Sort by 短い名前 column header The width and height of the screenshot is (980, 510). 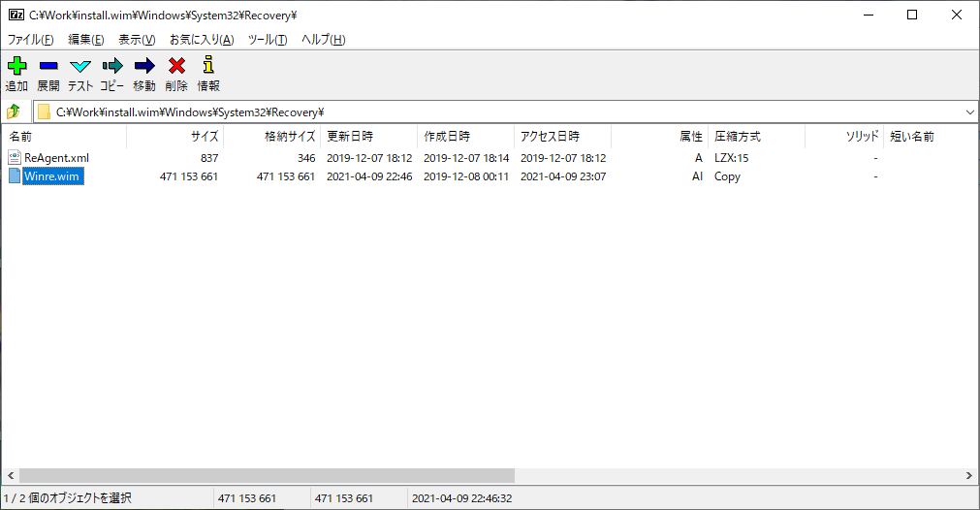pos(931,137)
